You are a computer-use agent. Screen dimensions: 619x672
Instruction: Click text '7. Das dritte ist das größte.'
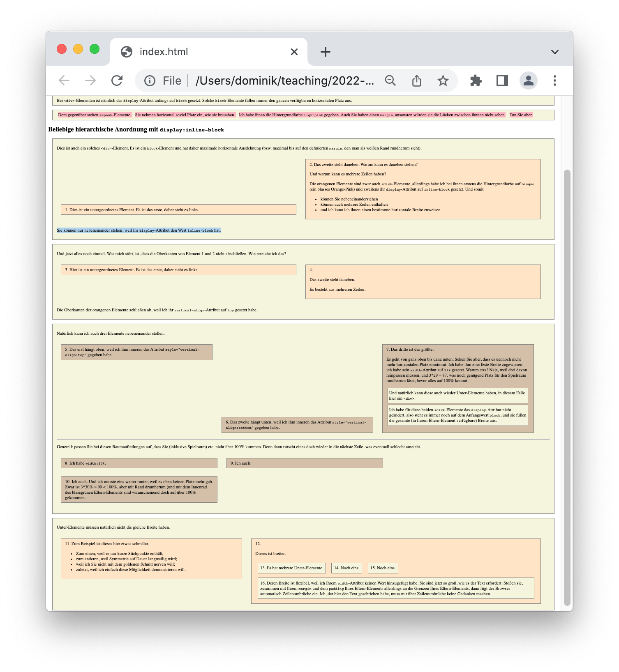(410, 350)
